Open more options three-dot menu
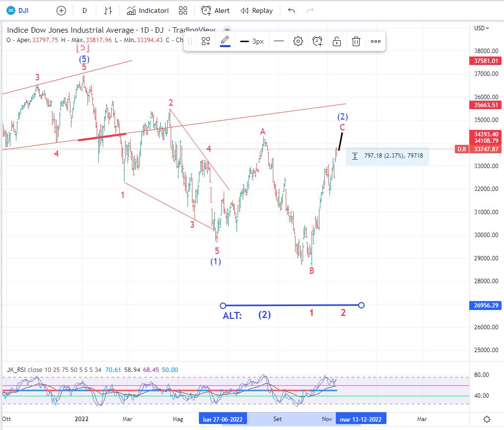The image size is (504, 430). (376, 41)
